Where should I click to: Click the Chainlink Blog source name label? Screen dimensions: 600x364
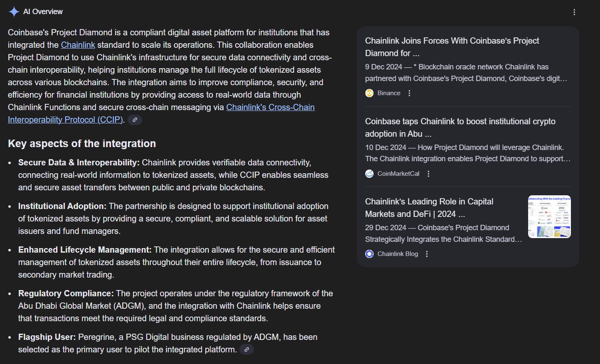coord(398,254)
